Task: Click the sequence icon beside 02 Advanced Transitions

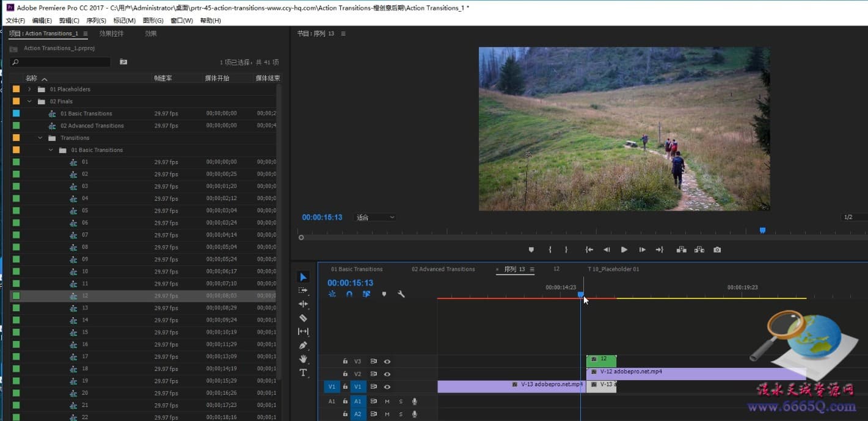Action: click(x=53, y=126)
